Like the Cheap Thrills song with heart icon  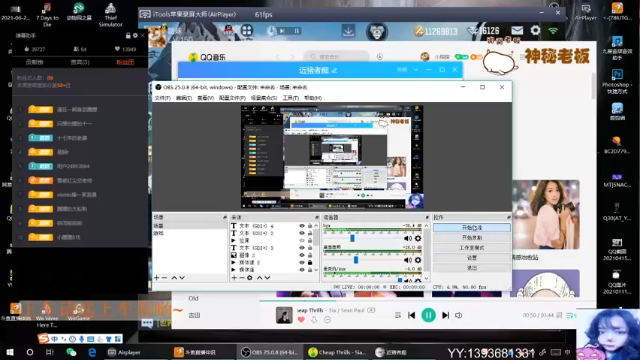[x=301, y=320]
